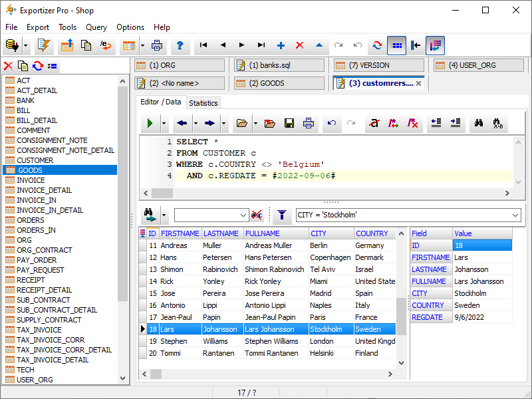Open next query history dropdown arrow
The image size is (532, 399).
223,124
